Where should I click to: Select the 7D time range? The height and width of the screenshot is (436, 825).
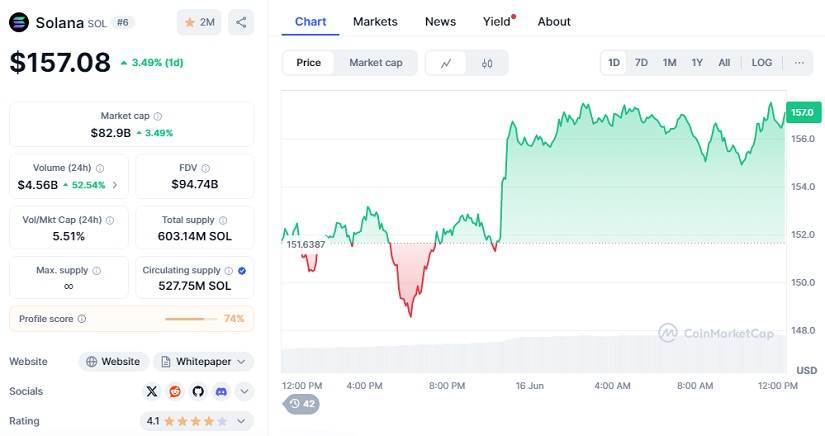coord(642,63)
